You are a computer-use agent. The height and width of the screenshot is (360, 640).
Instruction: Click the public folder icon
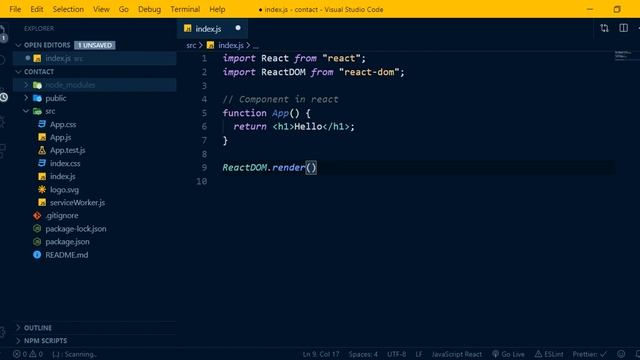pos(37,98)
